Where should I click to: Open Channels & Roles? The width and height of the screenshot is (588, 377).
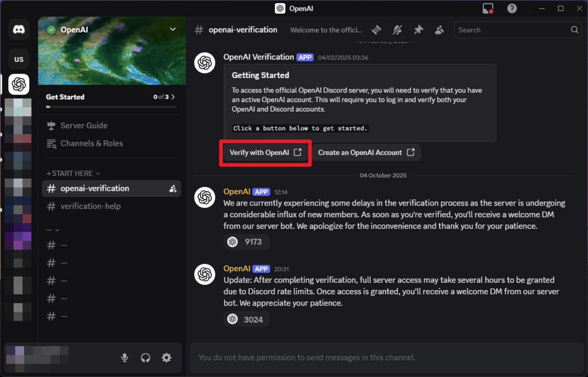92,143
